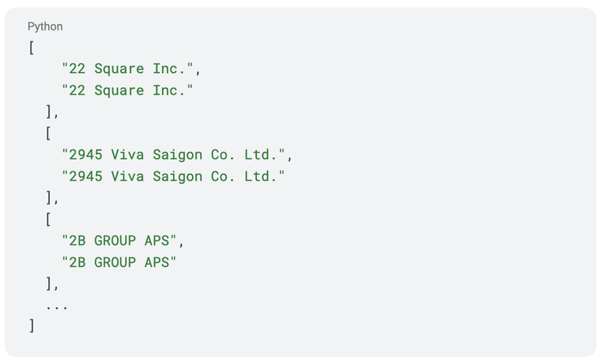Click "Square" in the first 22 Square string
This screenshot has height=364, width=602.
click(120, 69)
